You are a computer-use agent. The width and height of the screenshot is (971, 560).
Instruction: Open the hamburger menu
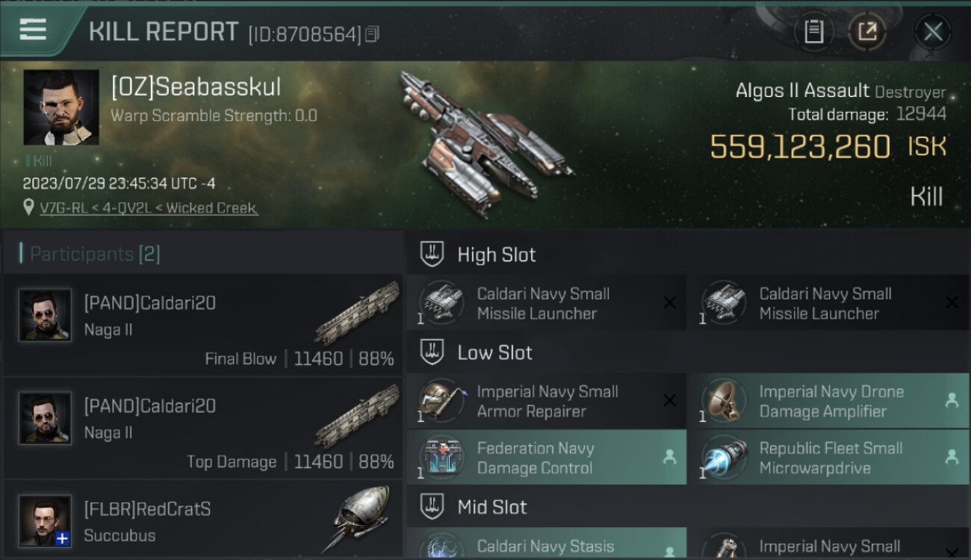tap(33, 29)
